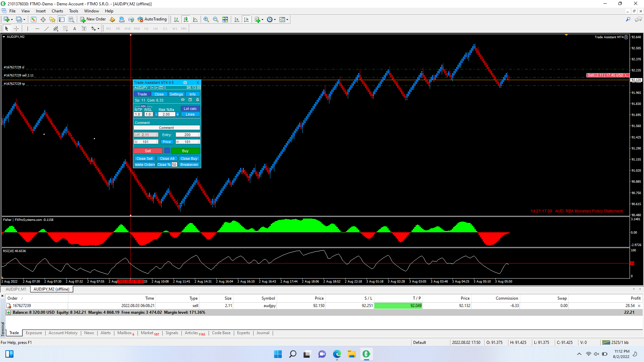
Task: Click the alert bell icon in Trade Assistant
Action: (198, 100)
